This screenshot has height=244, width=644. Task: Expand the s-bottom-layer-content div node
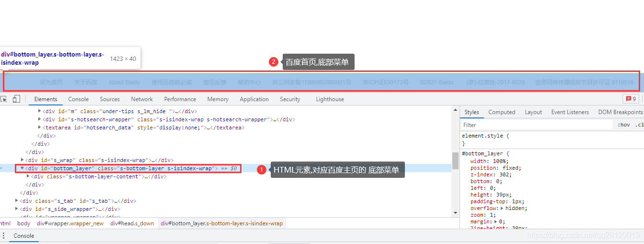click(x=28, y=176)
